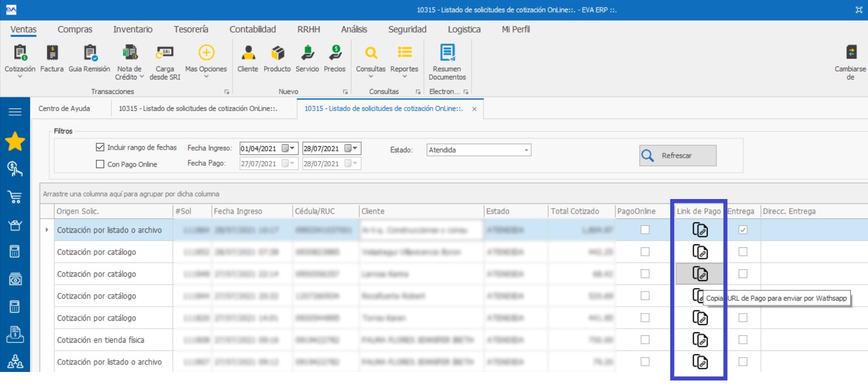Toggle Entrega checkbox in first row
The height and width of the screenshot is (384, 868).
(743, 230)
